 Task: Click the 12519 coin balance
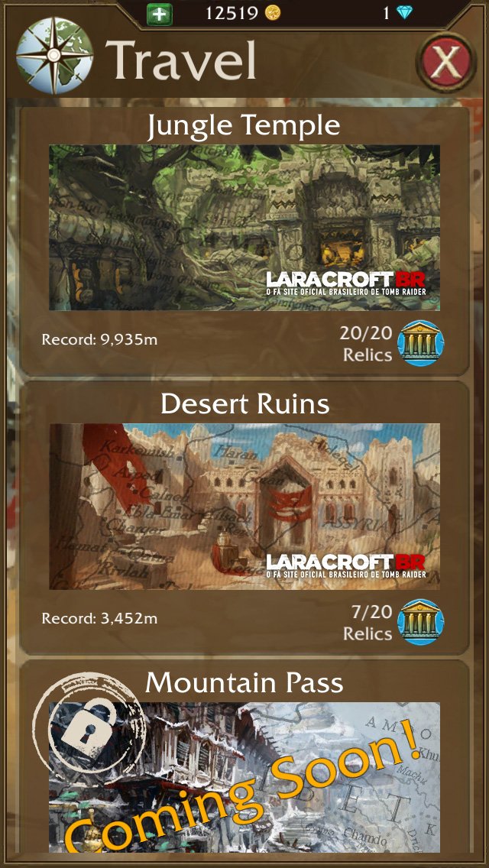pyautogui.click(x=232, y=13)
